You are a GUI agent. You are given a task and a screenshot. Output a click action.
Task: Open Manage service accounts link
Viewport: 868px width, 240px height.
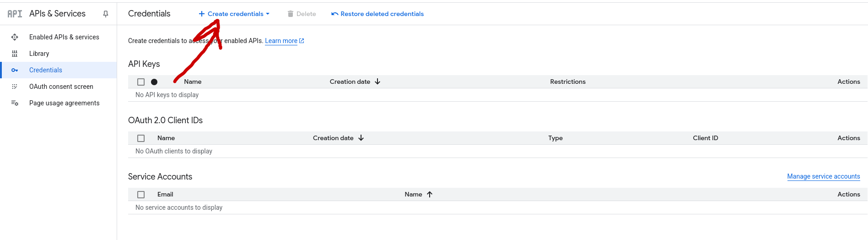[x=823, y=176]
